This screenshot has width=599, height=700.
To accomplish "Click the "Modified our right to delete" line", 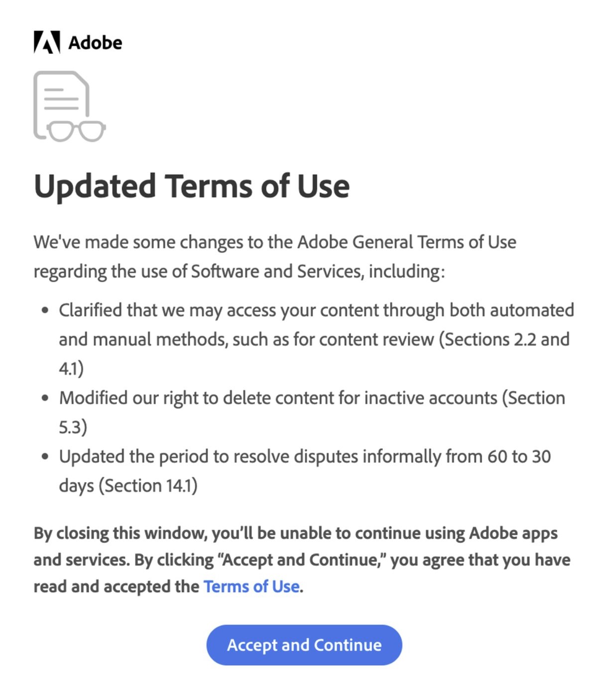I will (312, 398).
